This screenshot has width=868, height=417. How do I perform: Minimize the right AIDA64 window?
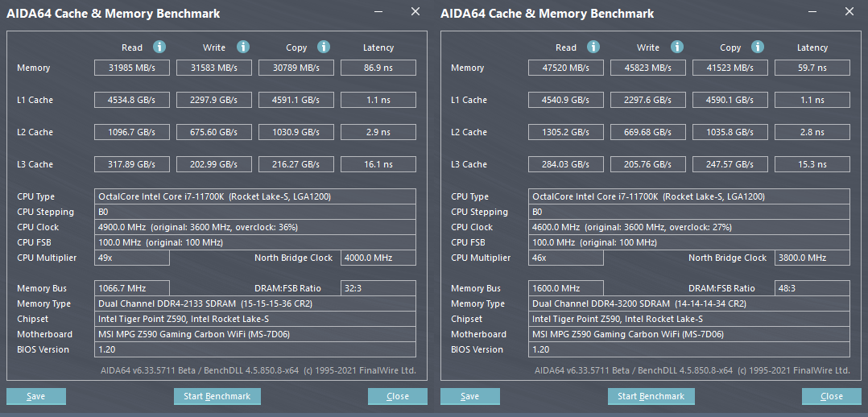click(x=812, y=11)
